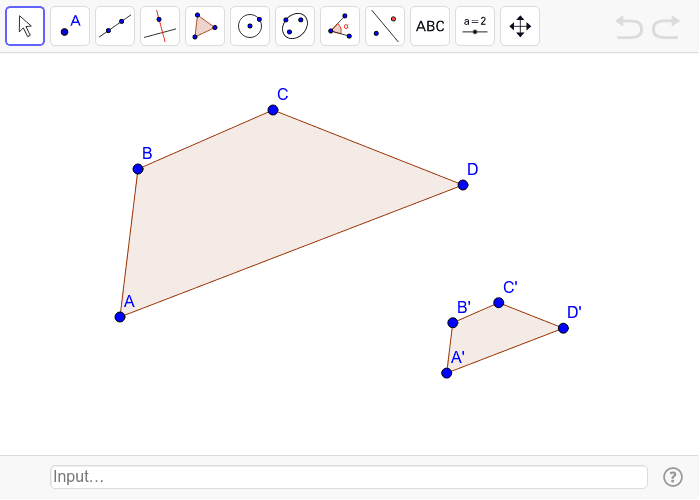Choose Circle with Center through Point tool

[250, 26]
